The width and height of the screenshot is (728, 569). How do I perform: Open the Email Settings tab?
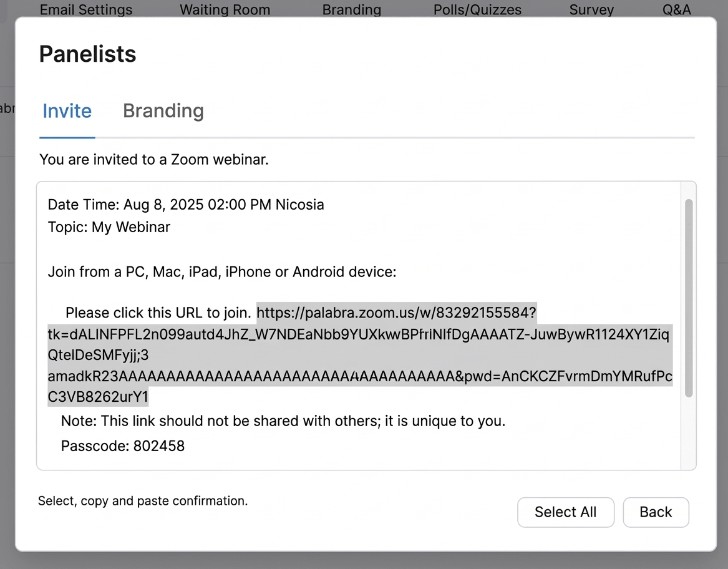click(x=86, y=10)
